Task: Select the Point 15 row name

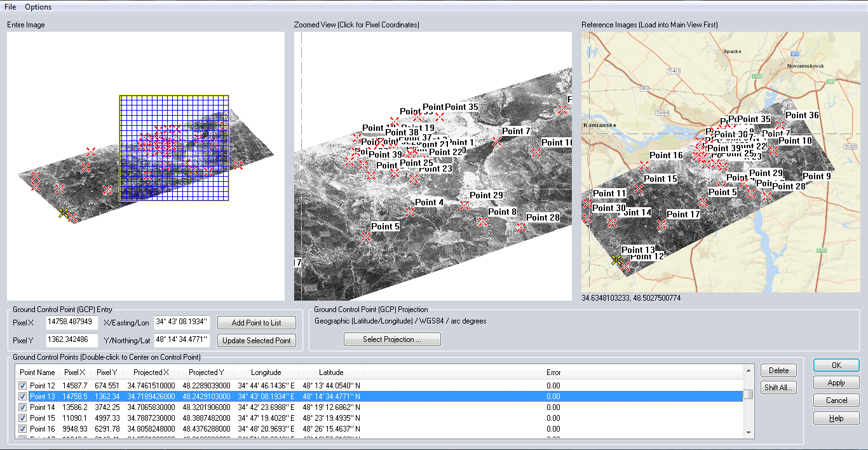Action: click(x=43, y=418)
